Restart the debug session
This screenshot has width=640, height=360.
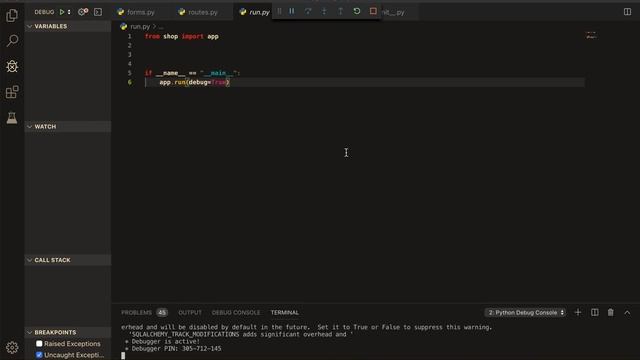pos(357,11)
